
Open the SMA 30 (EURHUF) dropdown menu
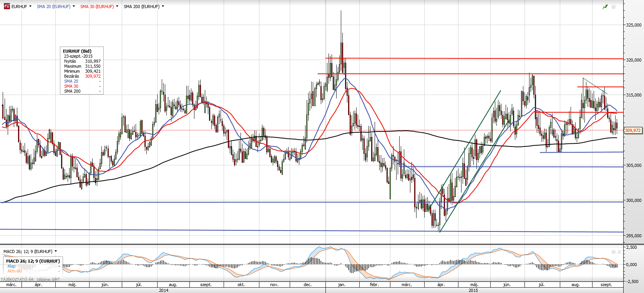coord(117,7)
